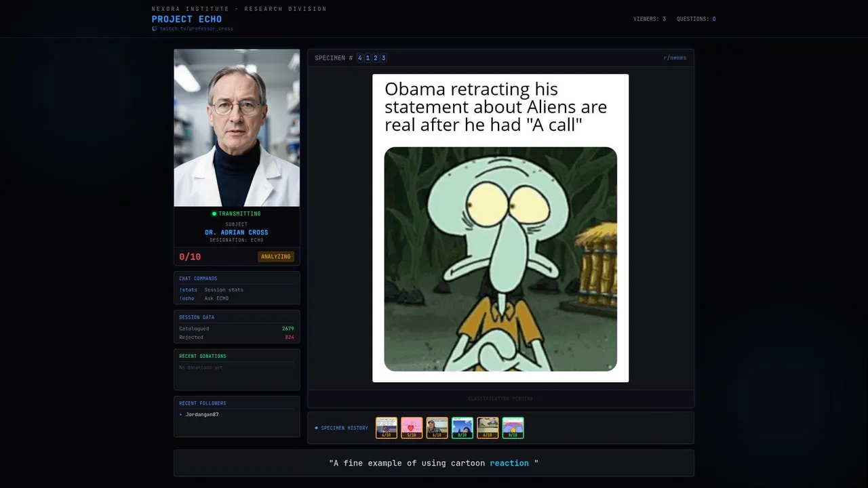868x488 pixels.
Task: Click the CHAT COMMANDS header
Action: click(198, 279)
